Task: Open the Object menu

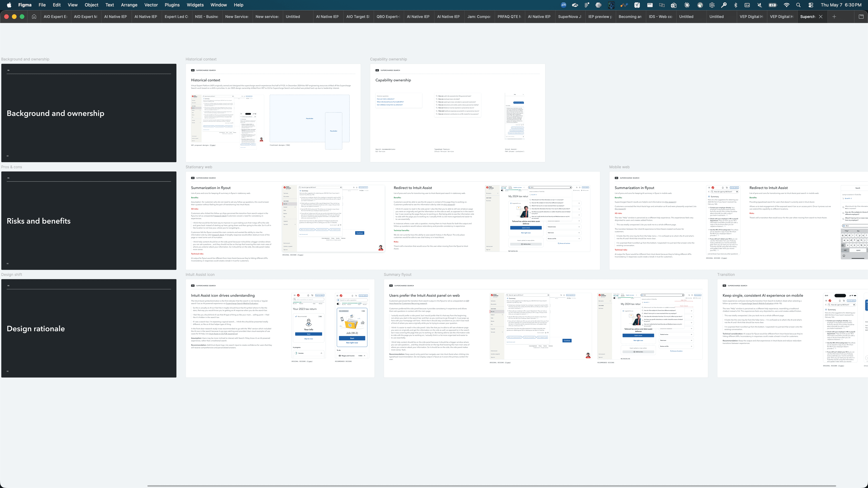Action: (91, 5)
